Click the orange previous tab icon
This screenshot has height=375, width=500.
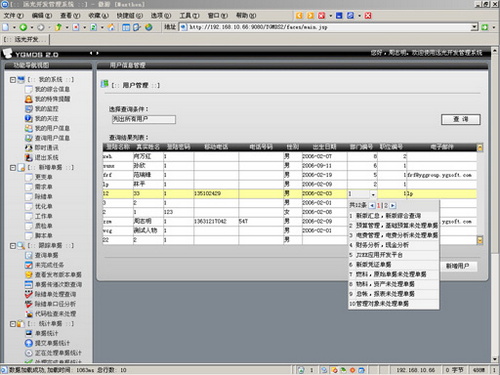[x=299, y=16]
